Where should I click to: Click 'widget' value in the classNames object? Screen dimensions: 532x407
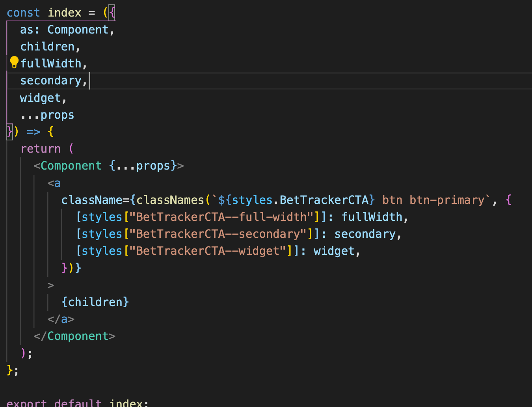[x=334, y=251]
